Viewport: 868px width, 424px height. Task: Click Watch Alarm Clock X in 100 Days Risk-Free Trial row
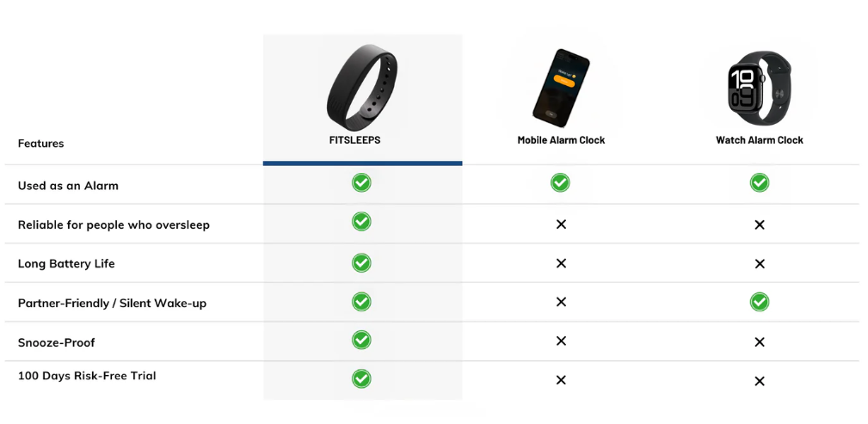[760, 381]
